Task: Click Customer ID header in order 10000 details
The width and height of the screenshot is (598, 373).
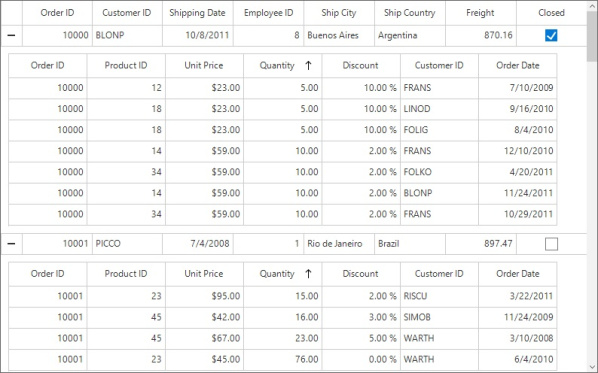Action: [x=439, y=66]
